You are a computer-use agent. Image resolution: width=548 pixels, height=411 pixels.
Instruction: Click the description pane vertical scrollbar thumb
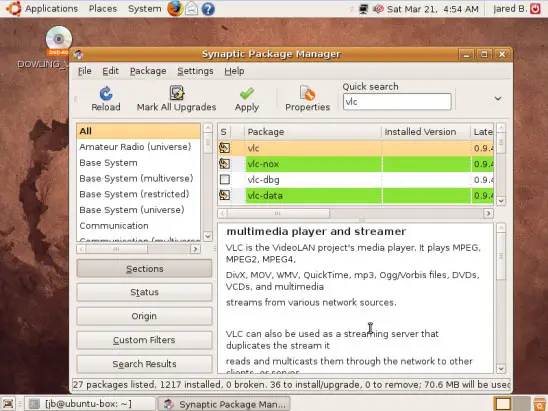coord(501,256)
